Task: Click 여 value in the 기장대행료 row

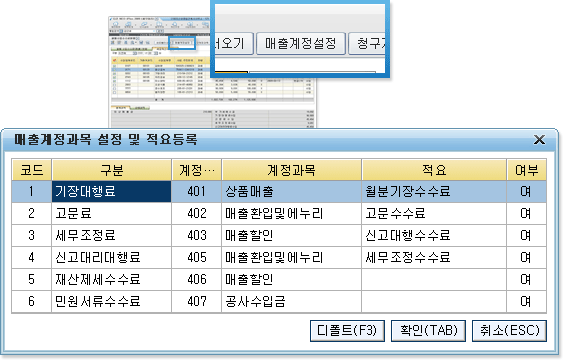Action: (x=527, y=192)
